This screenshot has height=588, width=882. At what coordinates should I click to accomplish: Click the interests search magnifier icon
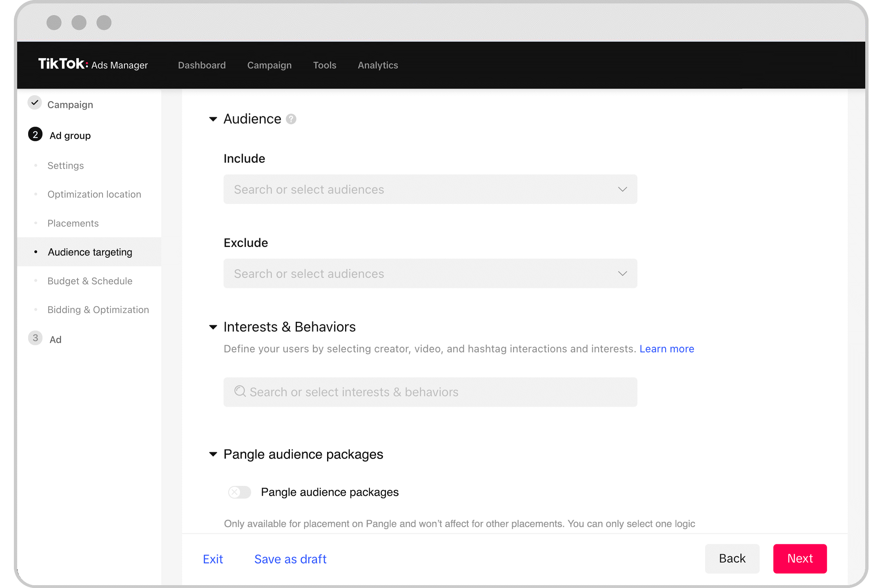(240, 392)
